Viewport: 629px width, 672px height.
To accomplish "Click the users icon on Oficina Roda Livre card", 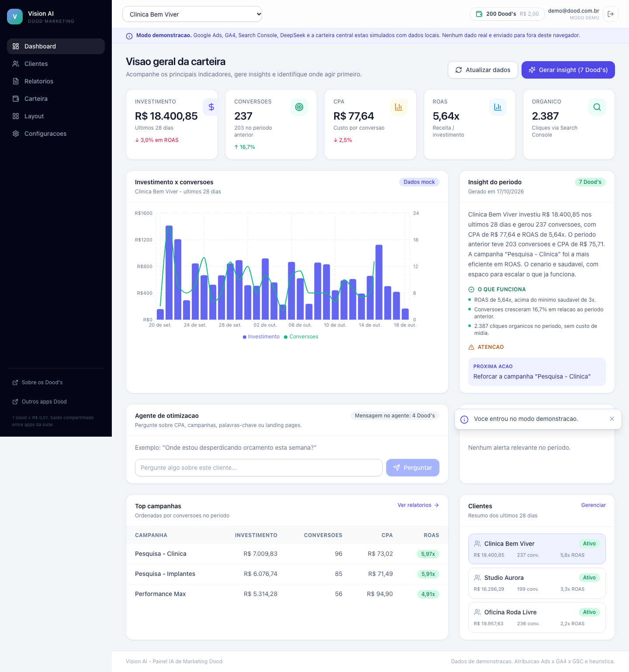I will coord(477,612).
